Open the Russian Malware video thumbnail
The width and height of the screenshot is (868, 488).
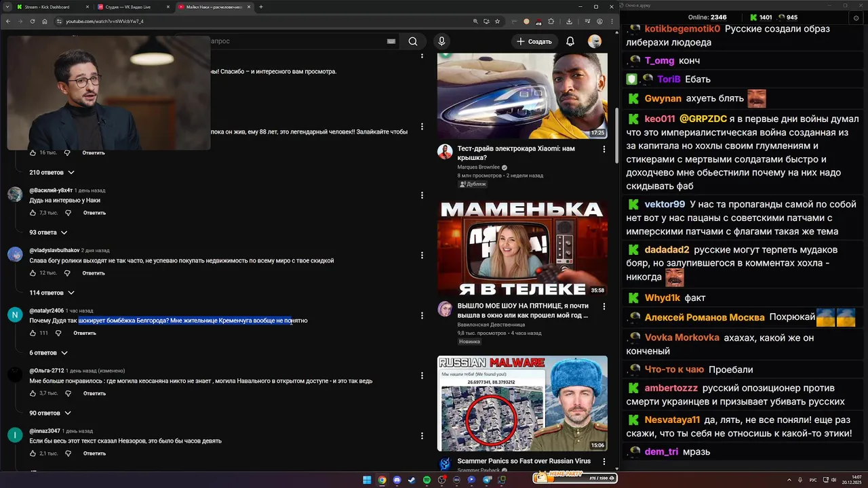tap(522, 403)
